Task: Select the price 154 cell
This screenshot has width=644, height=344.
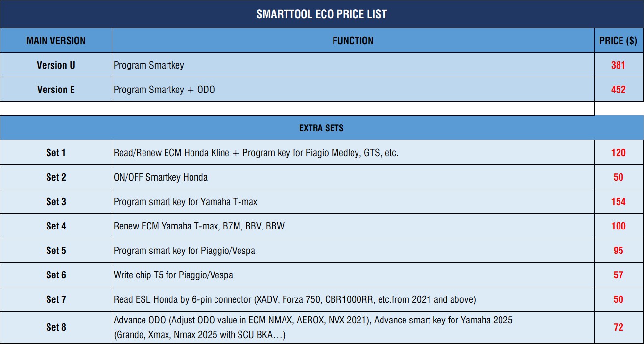Action: pos(619,202)
